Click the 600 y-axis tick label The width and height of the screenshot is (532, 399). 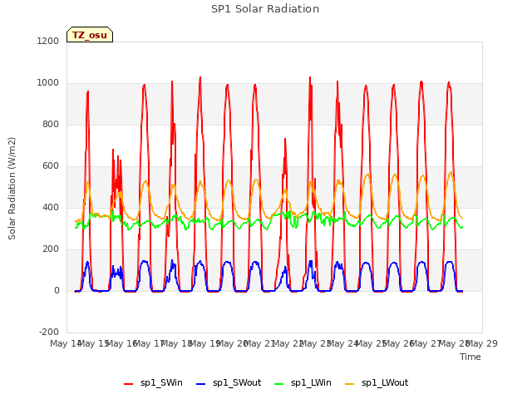point(51,166)
